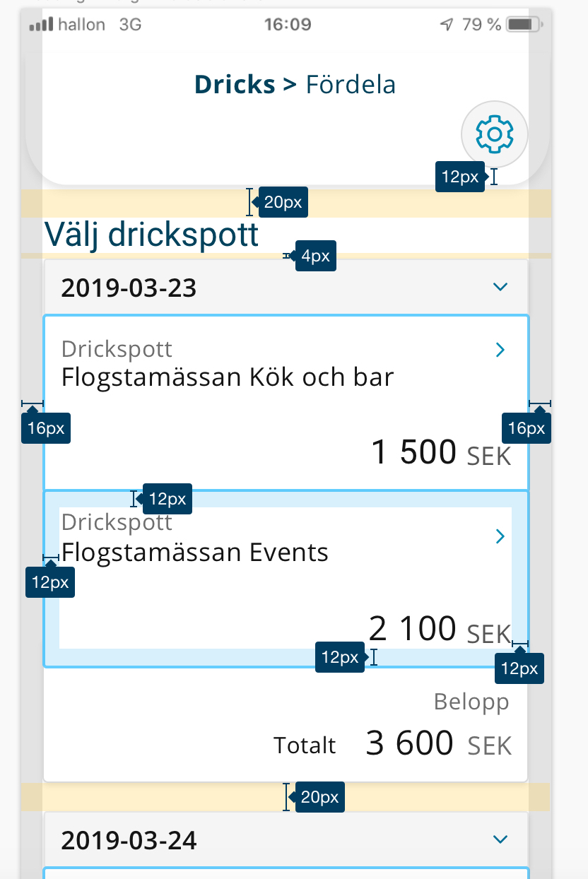Tap the signal strength bars icon
Image resolution: width=588 pixels, height=879 pixels.
coord(41,25)
